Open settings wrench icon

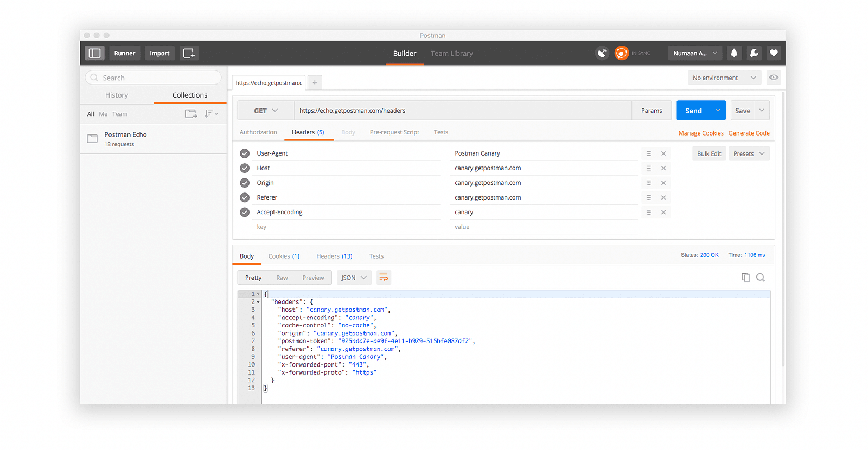click(754, 53)
